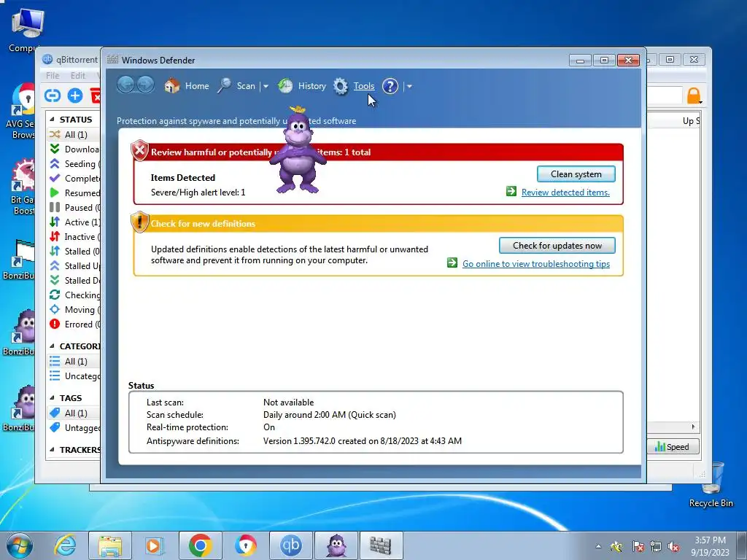Image resolution: width=747 pixels, height=560 pixels.
Task: Open the Windows Start menu
Action: pos(20,545)
